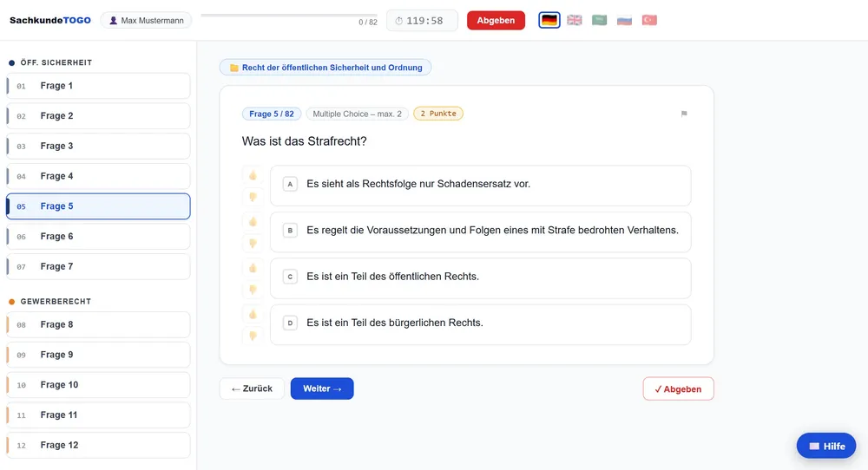Select answer A about Schadensersatz

[481, 186]
